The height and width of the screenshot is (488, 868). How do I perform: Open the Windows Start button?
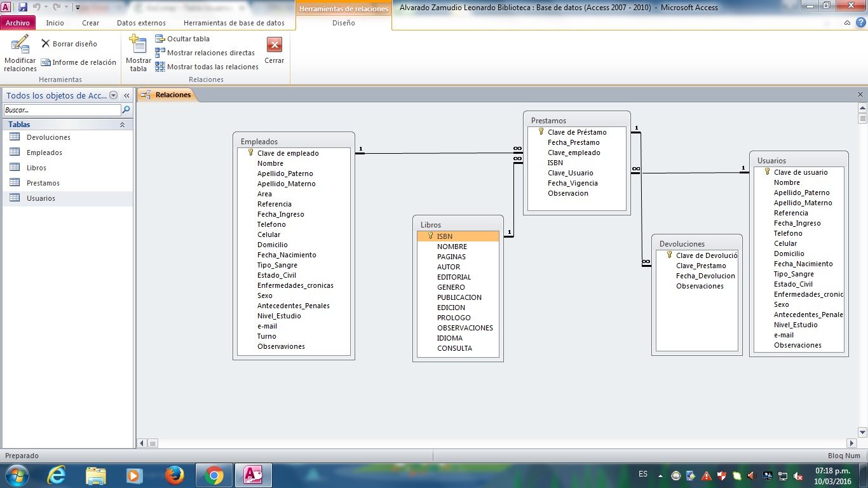point(16,475)
